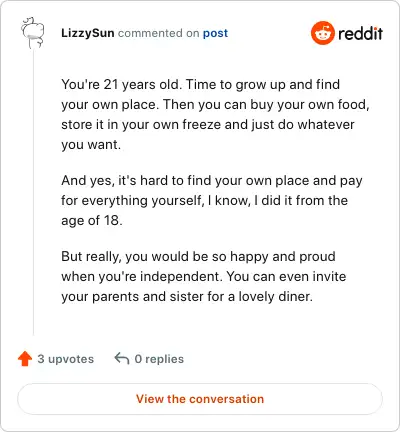Viewport: 400px width, 432px height.
Task: Follow the blue "post" link
Action: click(216, 33)
